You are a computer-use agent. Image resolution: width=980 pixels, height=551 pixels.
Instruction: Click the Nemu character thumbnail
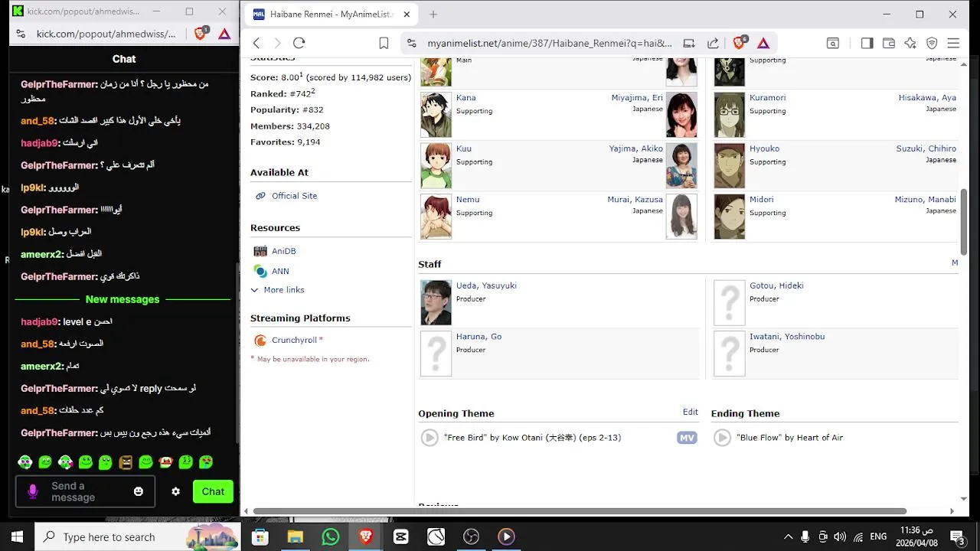pos(436,217)
